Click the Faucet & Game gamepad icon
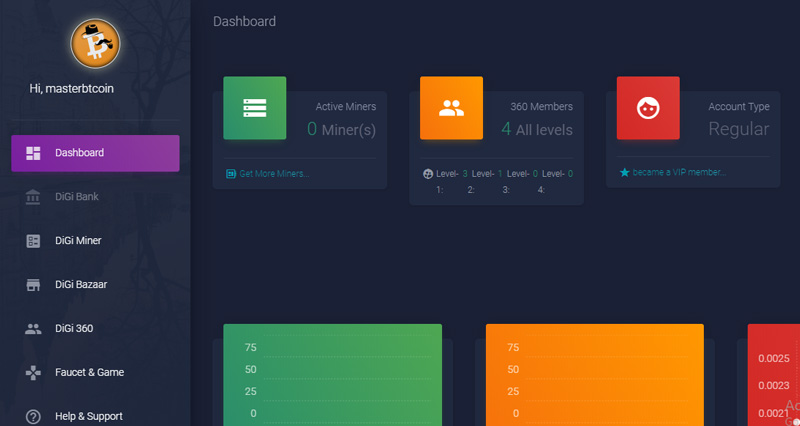800x426 pixels. pos(33,372)
